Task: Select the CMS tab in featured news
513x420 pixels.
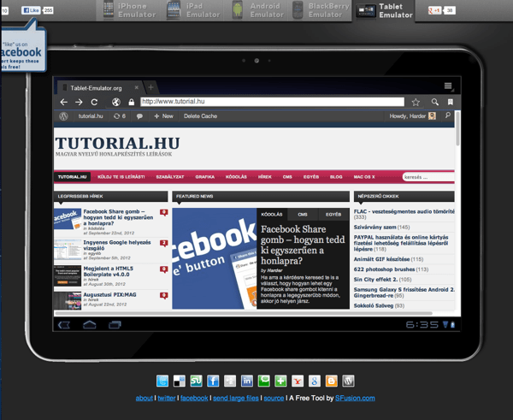Action: coord(303,214)
